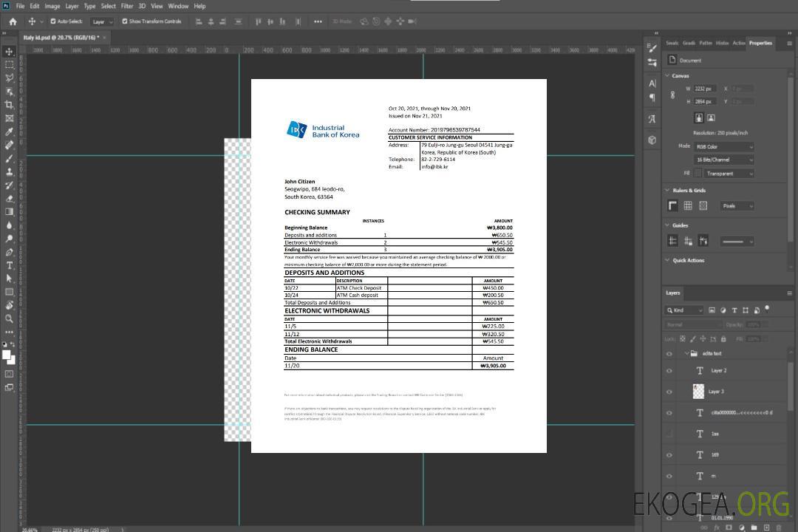The height and width of the screenshot is (532, 798).
Task: Show the hidden '1aa' text layer
Action: [x=669, y=434]
